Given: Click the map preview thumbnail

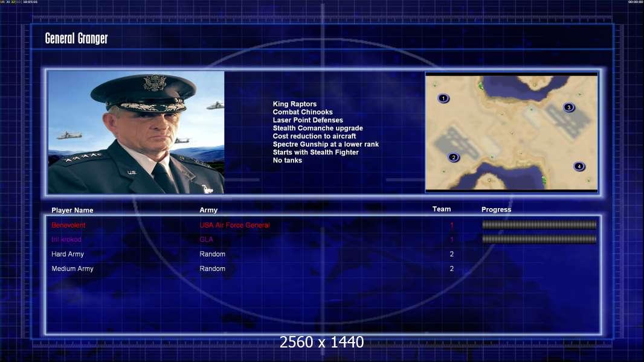Looking at the screenshot, I should pos(511,132).
